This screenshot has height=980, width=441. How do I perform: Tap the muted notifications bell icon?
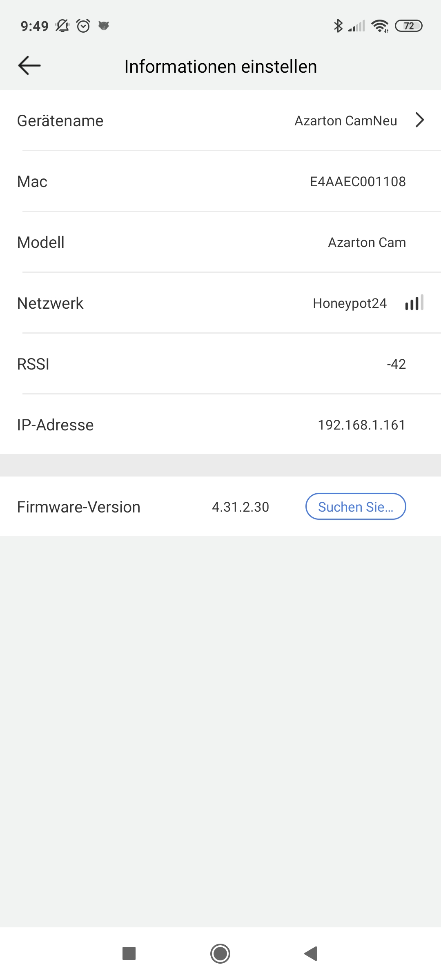point(62,26)
